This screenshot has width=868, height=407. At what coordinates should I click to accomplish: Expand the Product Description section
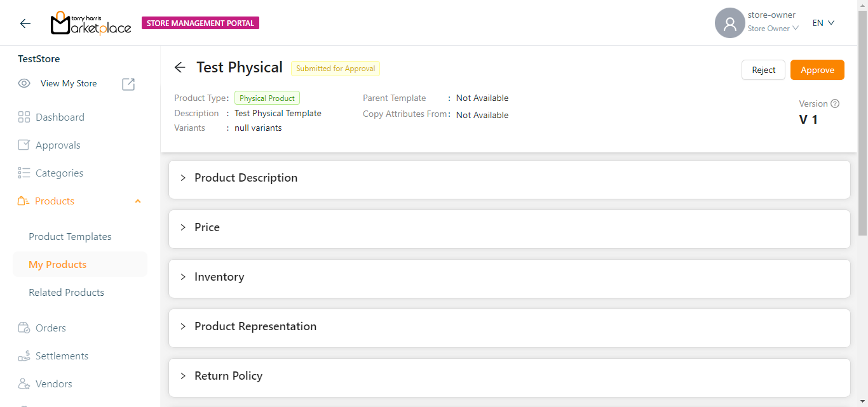click(246, 178)
